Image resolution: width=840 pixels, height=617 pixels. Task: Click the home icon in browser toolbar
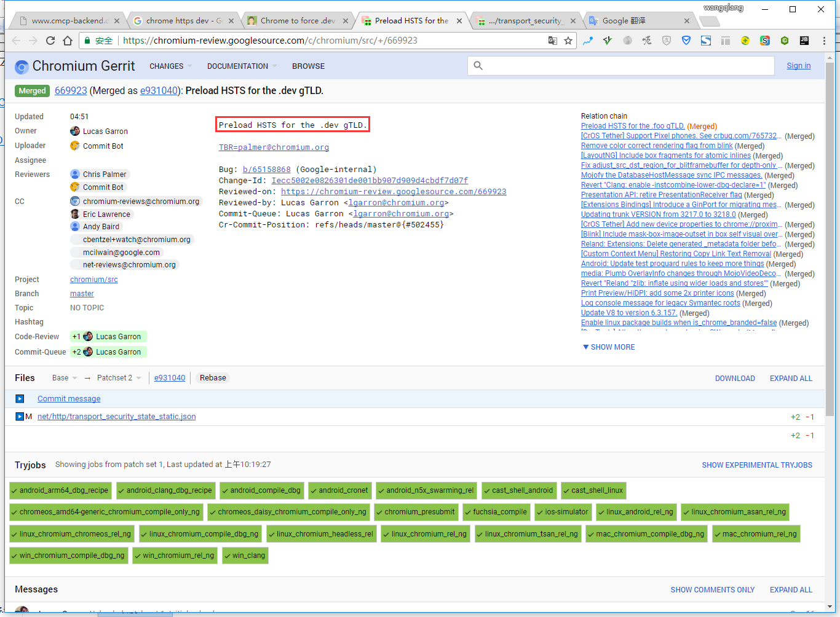(x=68, y=41)
